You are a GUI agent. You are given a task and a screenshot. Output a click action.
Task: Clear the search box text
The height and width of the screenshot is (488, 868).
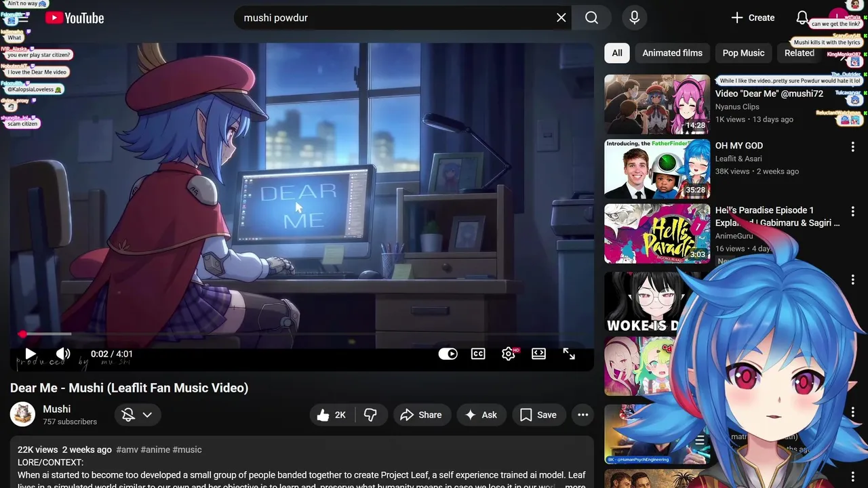tap(561, 18)
